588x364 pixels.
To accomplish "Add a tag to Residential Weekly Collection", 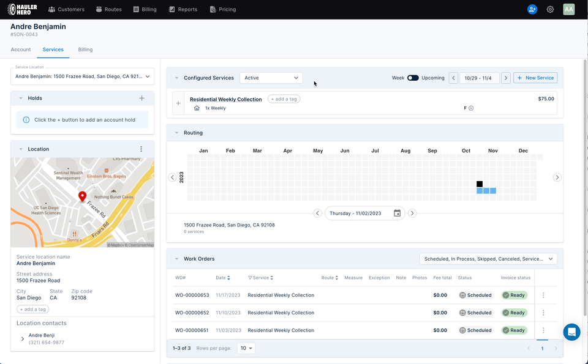I will click(284, 99).
